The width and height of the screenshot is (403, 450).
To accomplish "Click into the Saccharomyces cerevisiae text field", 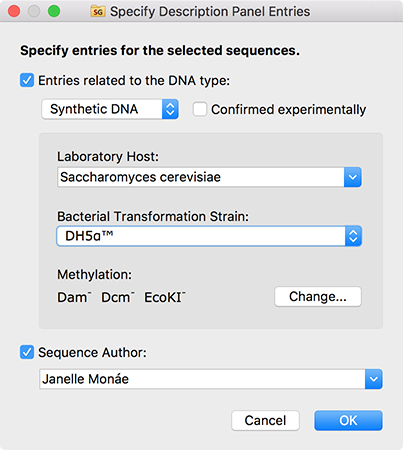I will pos(201,177).
